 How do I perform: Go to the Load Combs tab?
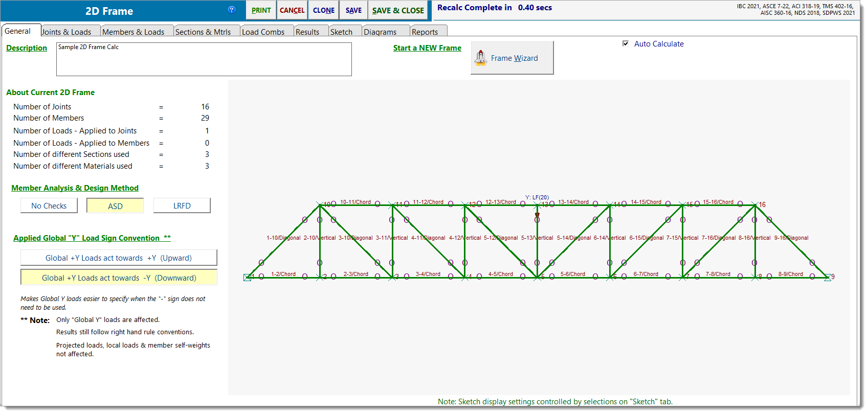click(x=263, y=32)
